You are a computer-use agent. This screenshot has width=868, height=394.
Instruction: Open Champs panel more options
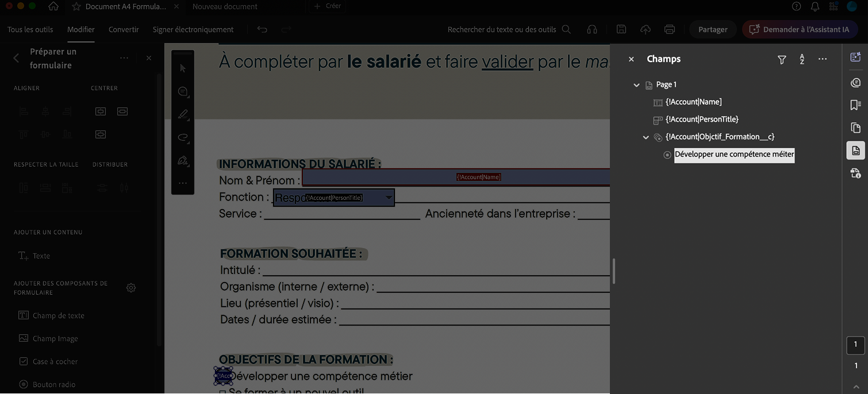coord(823,59)
